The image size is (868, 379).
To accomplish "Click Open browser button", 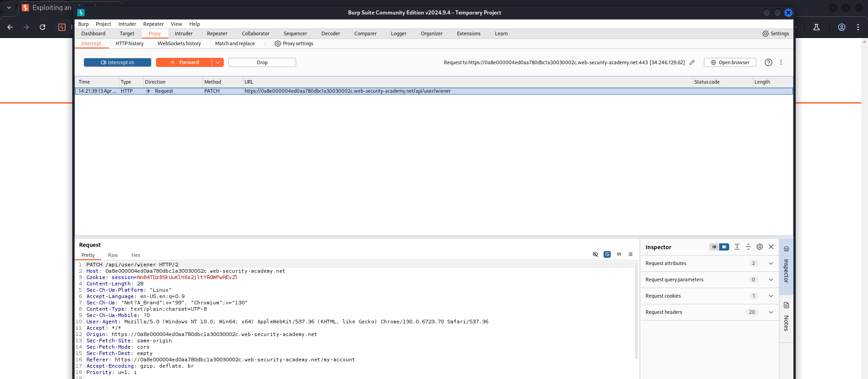I will coord(730,62).
